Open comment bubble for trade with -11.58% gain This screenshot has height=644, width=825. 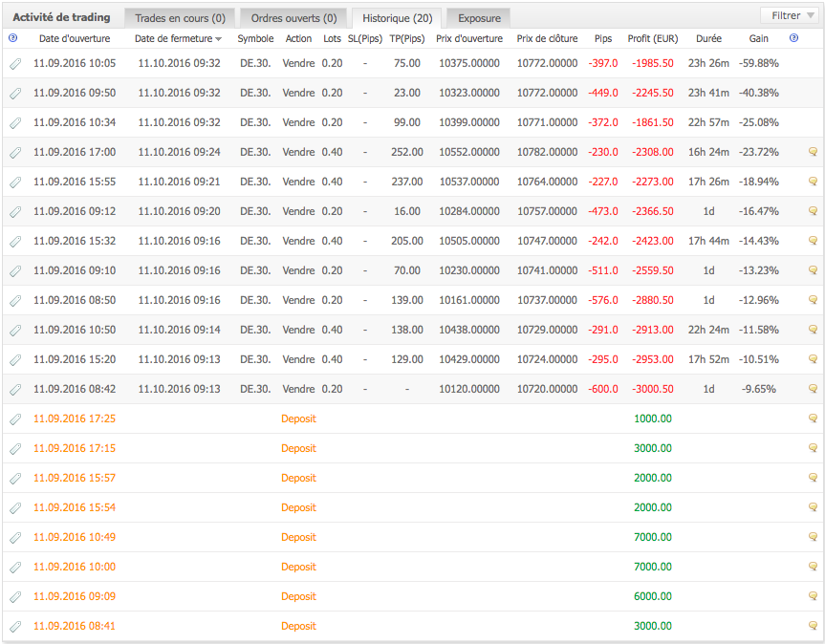(813, 330)
